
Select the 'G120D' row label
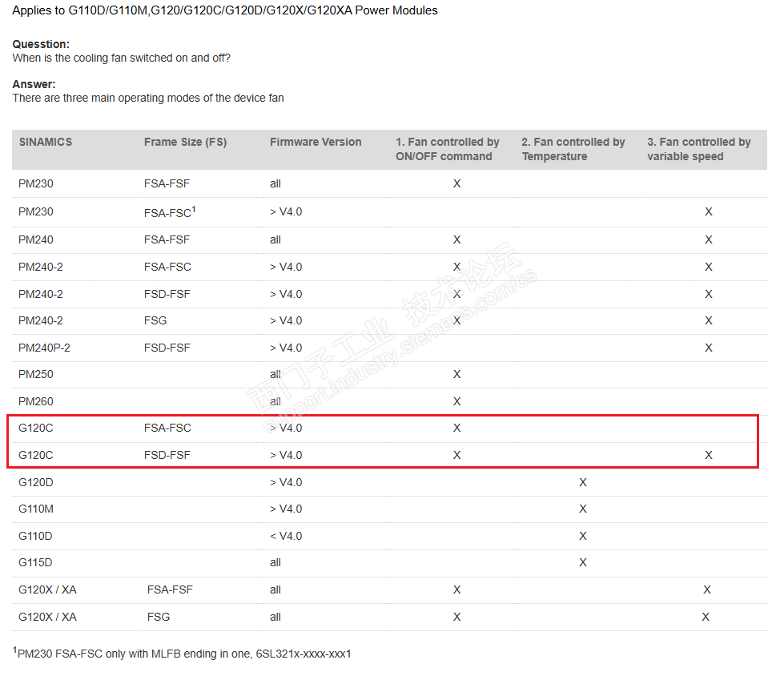click(x=36, y=482)
